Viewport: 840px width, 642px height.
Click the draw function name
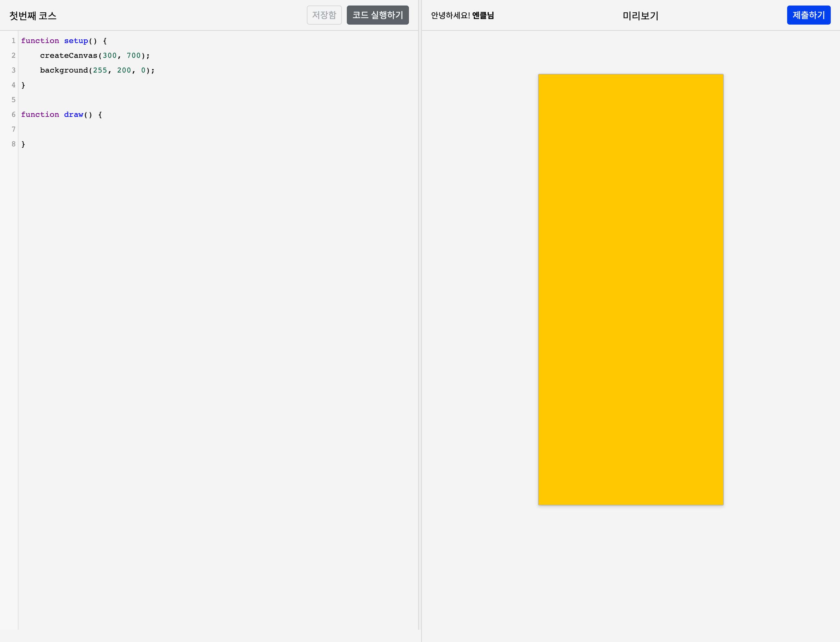pyautogui.click(x=73, y=115)
